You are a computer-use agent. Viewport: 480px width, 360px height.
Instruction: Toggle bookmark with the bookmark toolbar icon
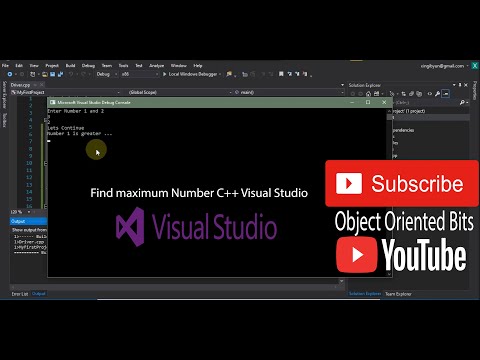tap(281, 74)
